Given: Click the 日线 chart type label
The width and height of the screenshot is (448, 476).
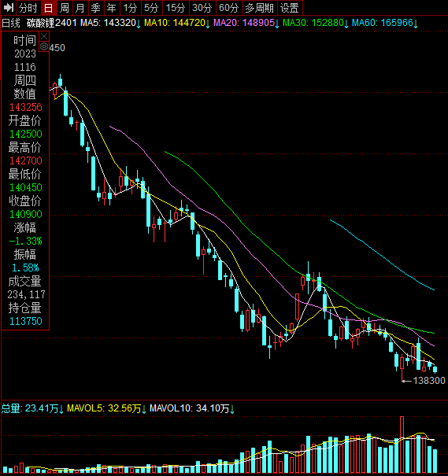Looking at the screenshot, I should click(x=11, y=23).
